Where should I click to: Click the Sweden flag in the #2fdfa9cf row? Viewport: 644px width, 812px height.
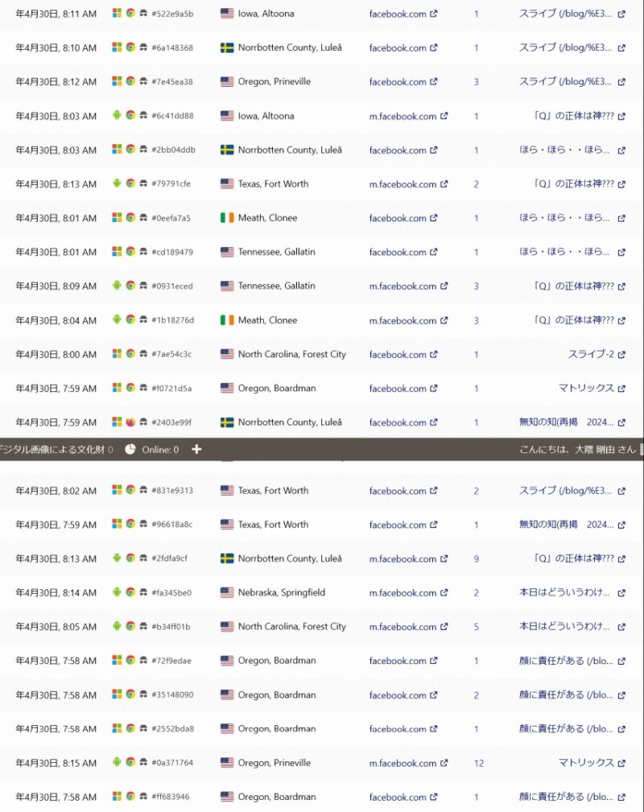[227, 559]
